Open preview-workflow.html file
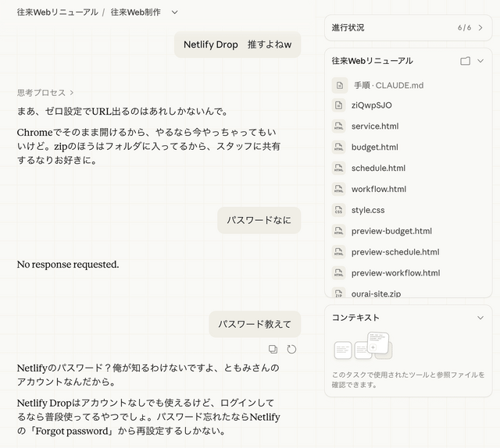Viewport: 500px width, 448px height. pos(395,273)
